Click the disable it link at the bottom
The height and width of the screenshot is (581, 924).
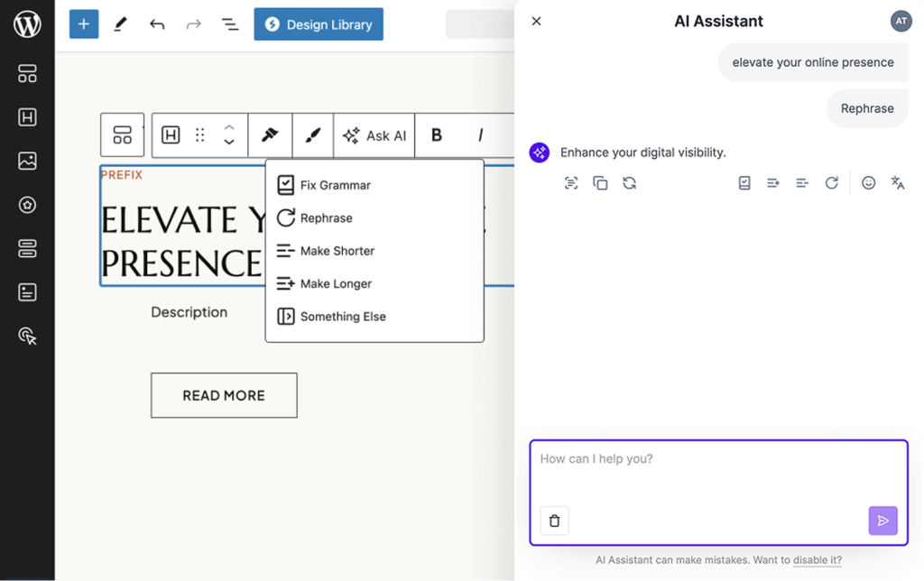coord(818,560)
